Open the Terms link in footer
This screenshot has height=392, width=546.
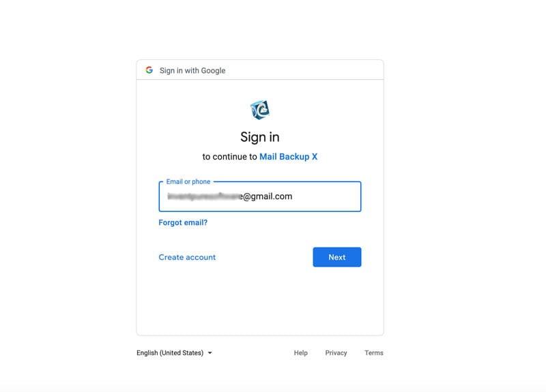click(374, 352)
